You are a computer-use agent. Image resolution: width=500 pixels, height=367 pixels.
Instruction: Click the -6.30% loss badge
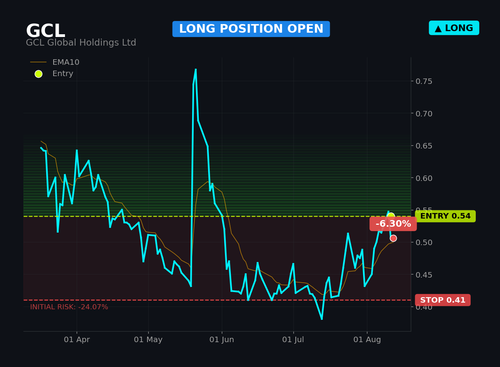tap(393, 224)
